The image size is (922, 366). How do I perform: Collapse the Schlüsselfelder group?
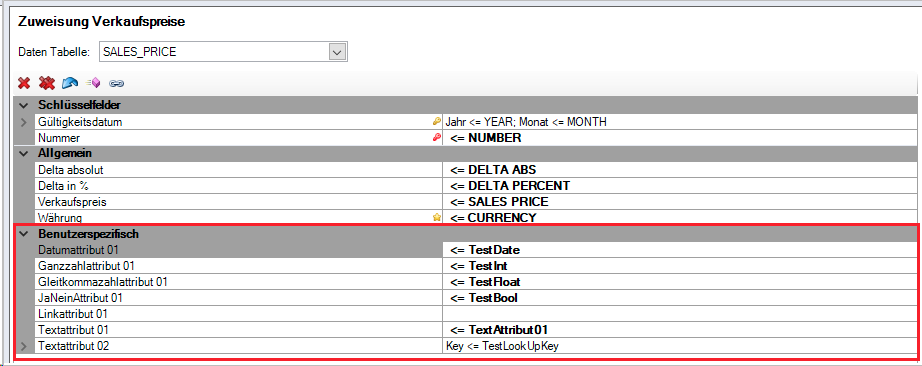point(24,106)
